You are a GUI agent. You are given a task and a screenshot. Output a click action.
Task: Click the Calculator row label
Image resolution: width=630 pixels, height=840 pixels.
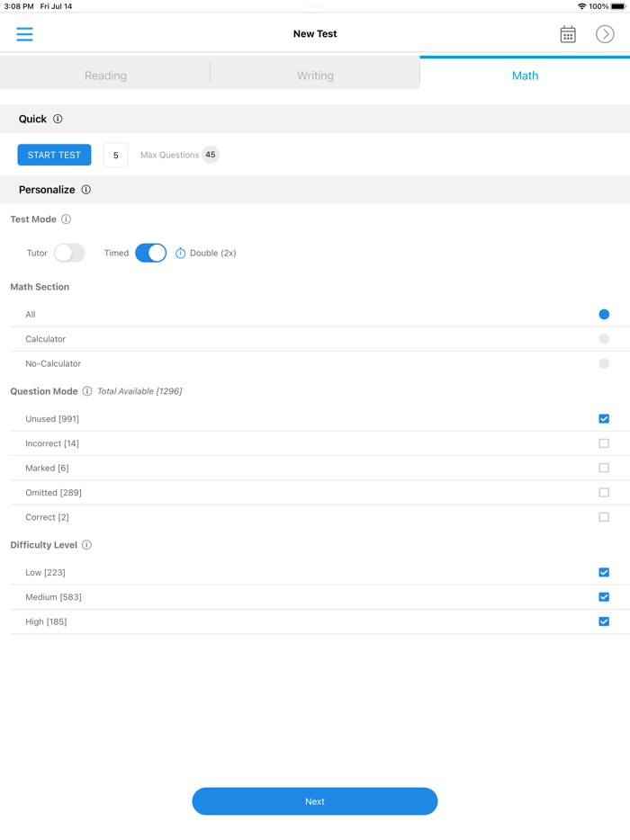click(x=46, y=339)
